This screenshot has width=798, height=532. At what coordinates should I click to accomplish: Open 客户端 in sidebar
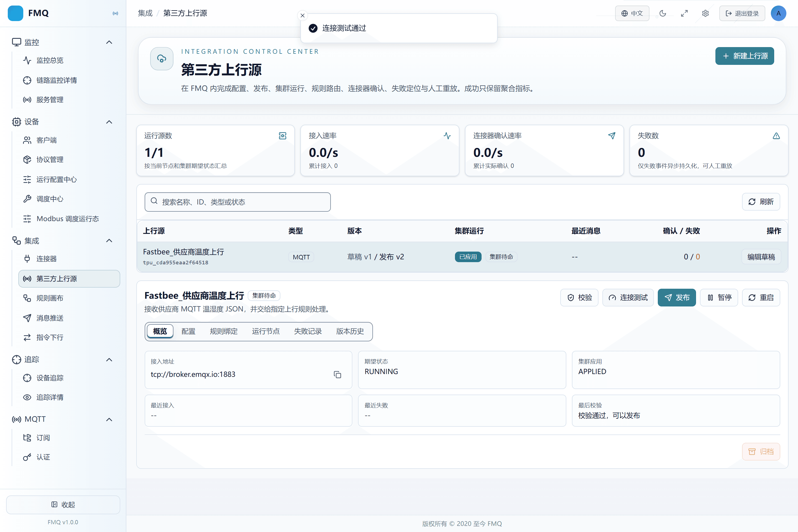(x=69, y=140)
